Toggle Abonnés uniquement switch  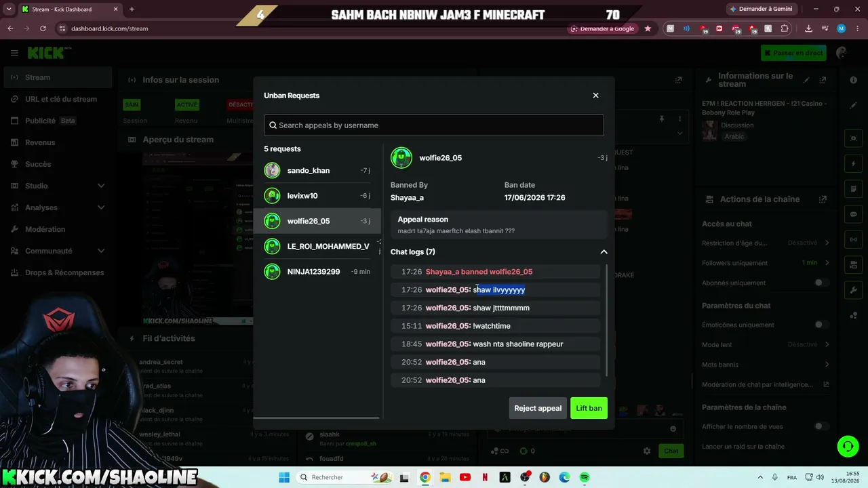[x=821, y=283]
